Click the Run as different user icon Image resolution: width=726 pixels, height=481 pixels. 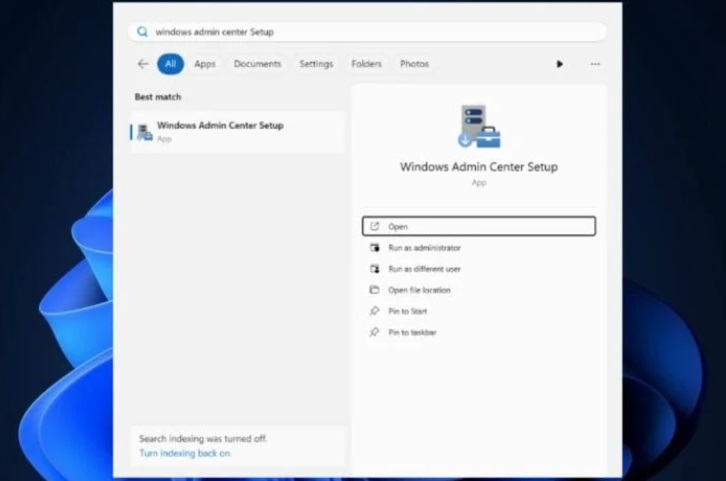point(375,269)
